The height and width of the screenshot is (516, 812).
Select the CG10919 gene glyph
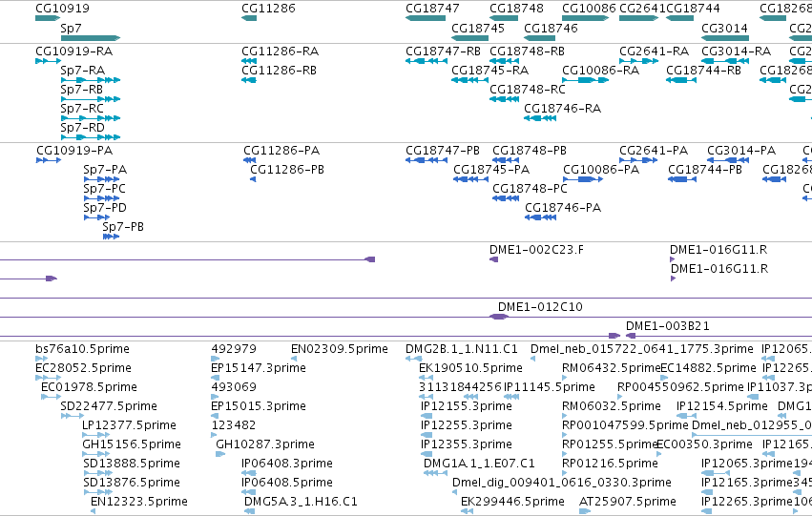pos(48,18)
